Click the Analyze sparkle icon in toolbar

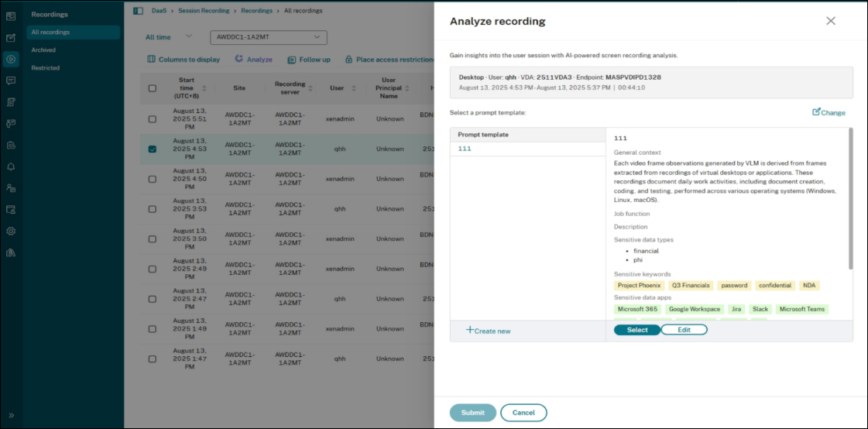[x=239, y=59]
